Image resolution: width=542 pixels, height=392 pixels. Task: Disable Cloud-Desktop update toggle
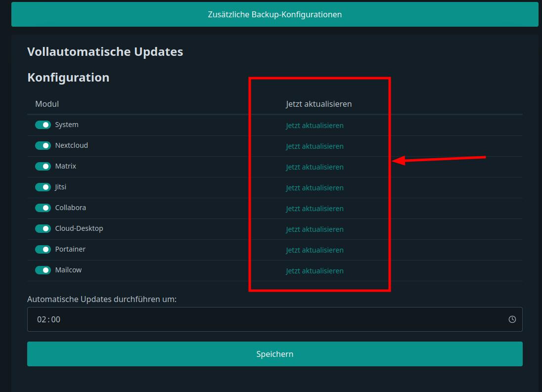43,229
